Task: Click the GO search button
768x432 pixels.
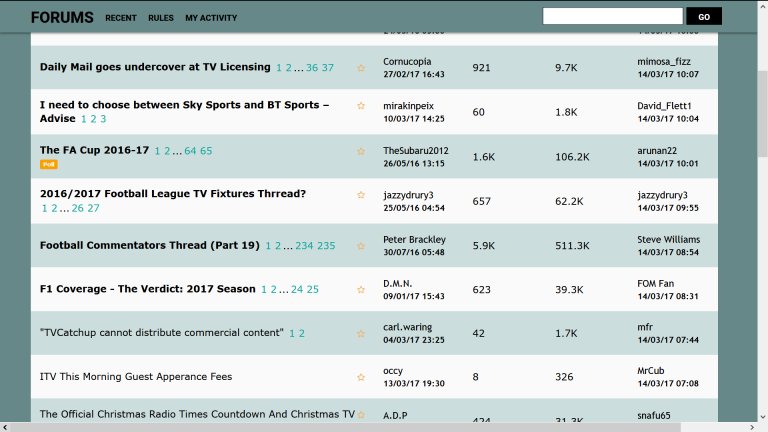Action: tap(704, 16)
